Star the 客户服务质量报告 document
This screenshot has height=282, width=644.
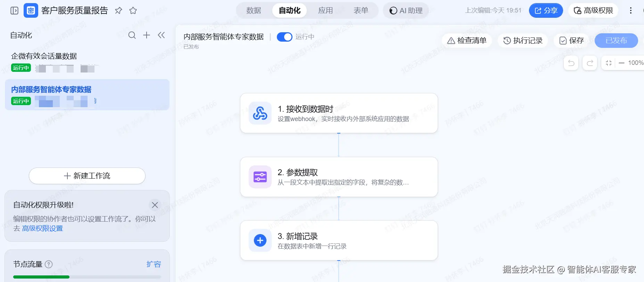133,11
